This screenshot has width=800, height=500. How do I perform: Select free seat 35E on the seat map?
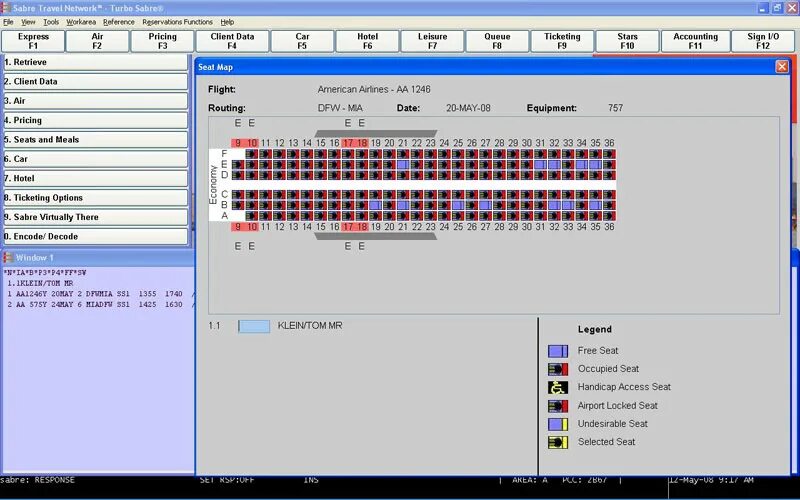click(595, 165)
